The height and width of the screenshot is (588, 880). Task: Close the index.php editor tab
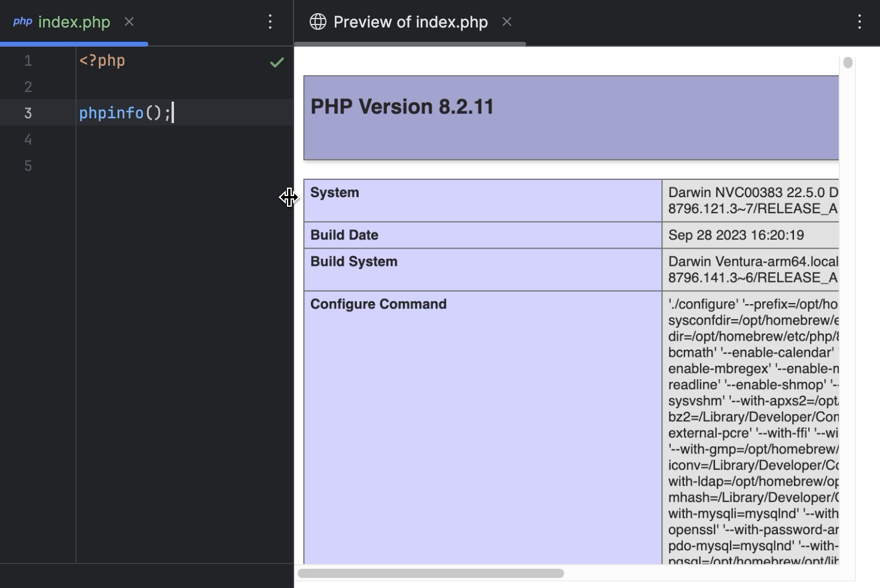pos(129,22)
